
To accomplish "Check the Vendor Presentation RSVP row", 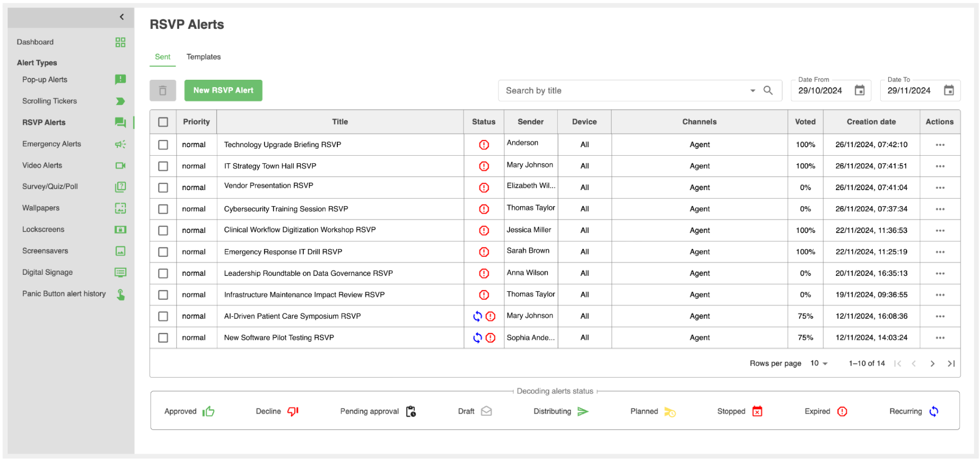I will [x=163, y=188].
